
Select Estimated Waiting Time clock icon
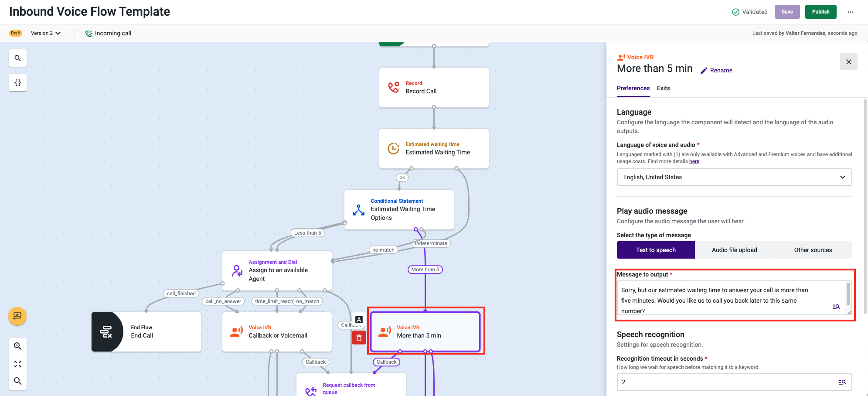(x=394, y=148)
